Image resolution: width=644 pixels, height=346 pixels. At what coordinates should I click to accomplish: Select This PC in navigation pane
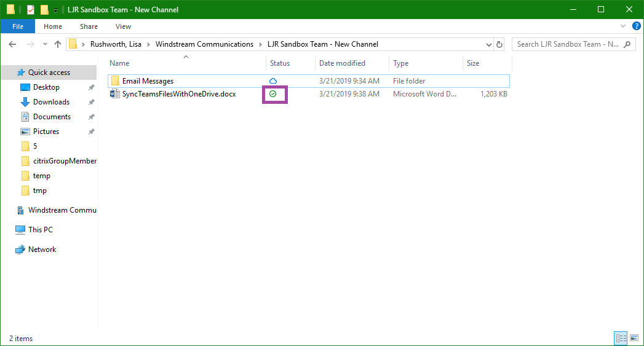coord(40,230)
